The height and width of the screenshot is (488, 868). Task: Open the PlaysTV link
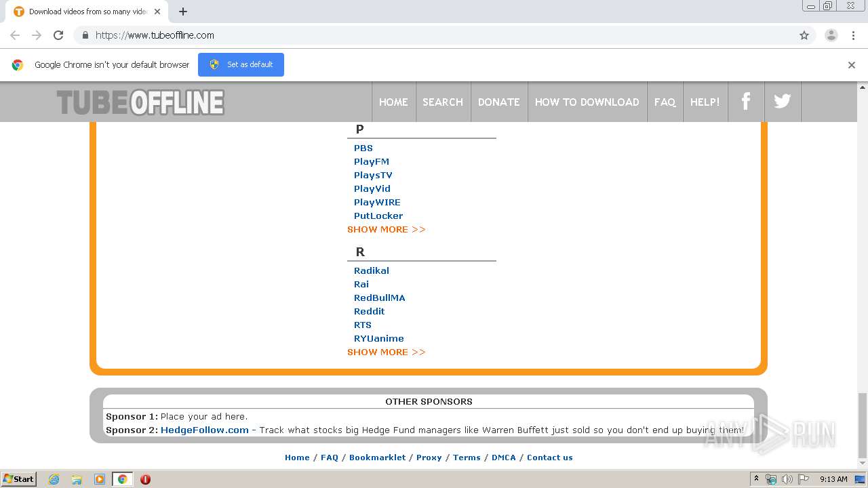point(373,175)
